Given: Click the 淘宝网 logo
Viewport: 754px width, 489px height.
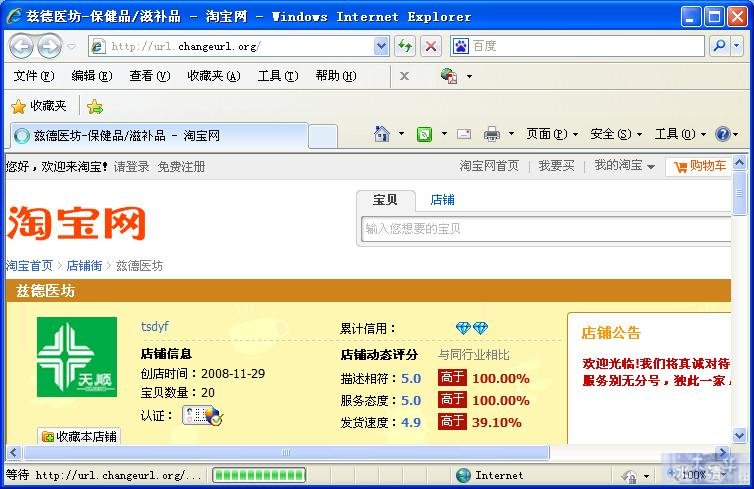Looking at the screenshot, I should [x=76, y=223].
